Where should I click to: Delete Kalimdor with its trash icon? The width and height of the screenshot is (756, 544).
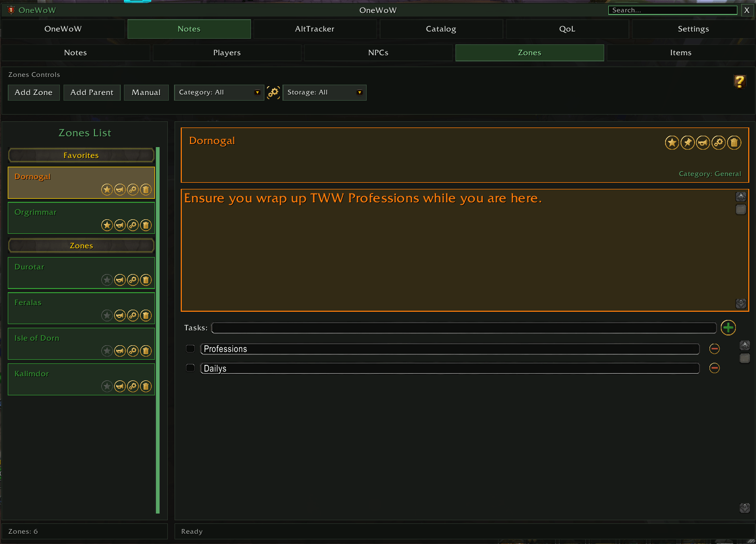click(x=146, y=386)
